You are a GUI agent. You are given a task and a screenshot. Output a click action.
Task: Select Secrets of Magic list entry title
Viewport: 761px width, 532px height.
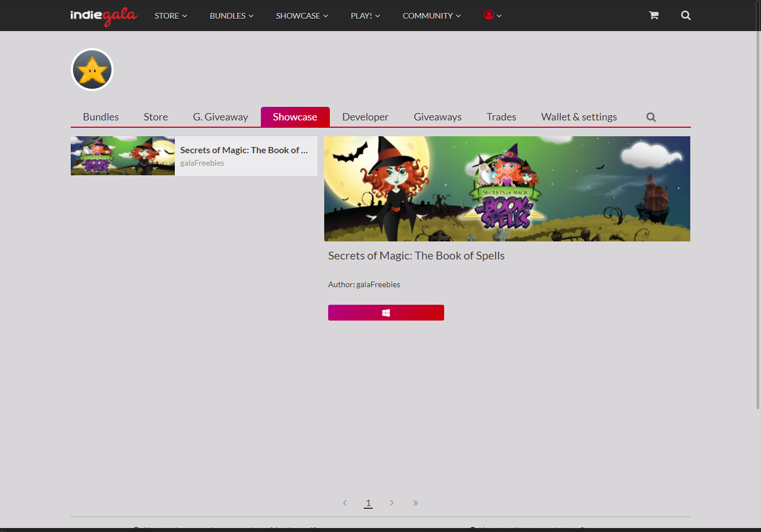click(x=244, y=150)
